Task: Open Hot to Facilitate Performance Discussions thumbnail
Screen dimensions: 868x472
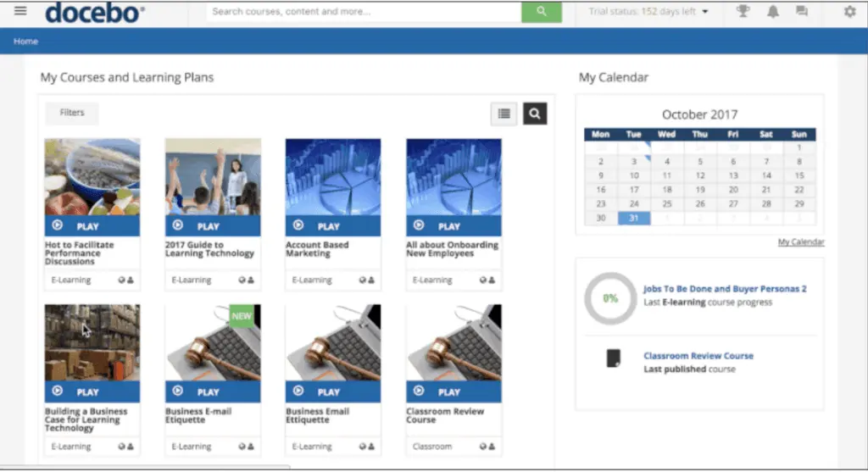Action: (92, 177)
